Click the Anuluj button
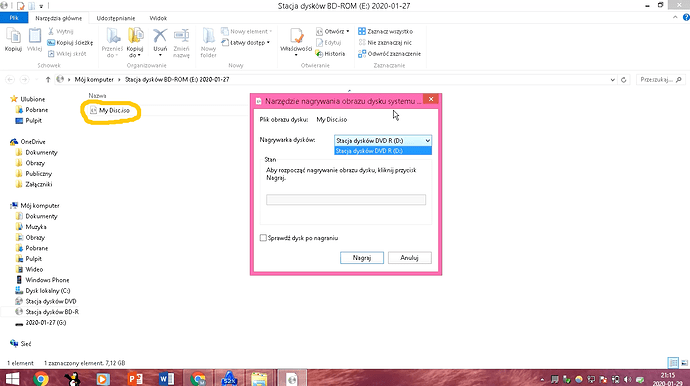The image size is (690, 386). point(409,258)
